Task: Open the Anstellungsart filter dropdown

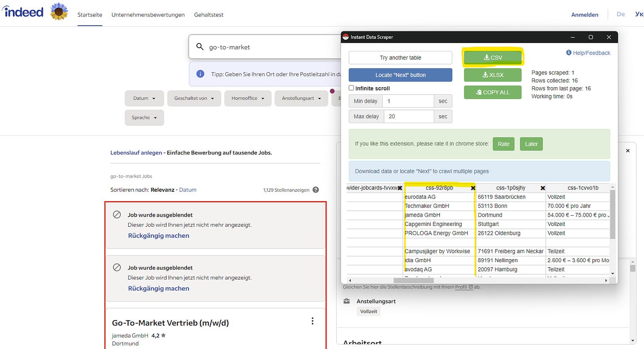Action: point(301,98)
